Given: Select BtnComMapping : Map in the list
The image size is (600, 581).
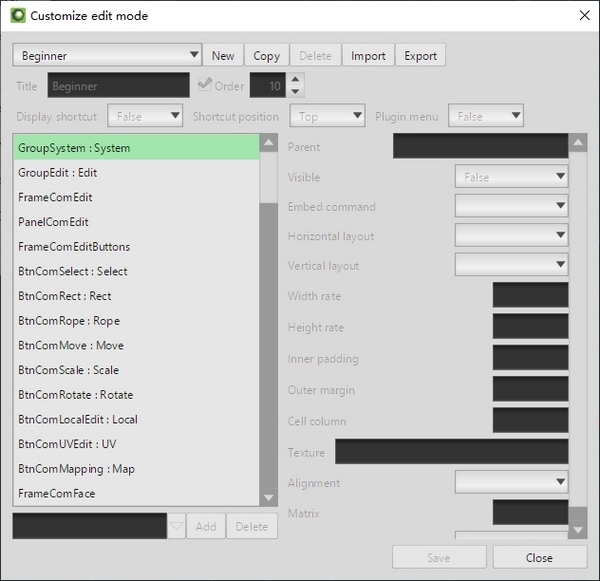Looking at the screenshot, I should 137,469.
